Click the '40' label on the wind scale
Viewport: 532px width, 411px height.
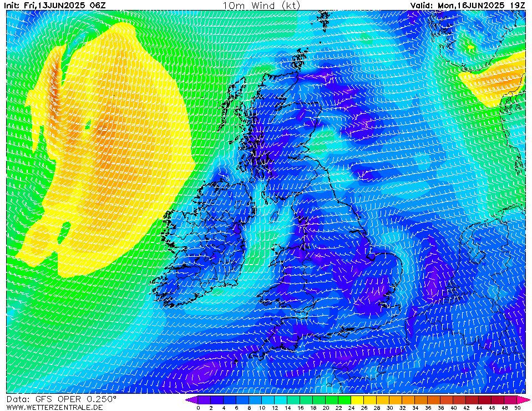(454, 408)
